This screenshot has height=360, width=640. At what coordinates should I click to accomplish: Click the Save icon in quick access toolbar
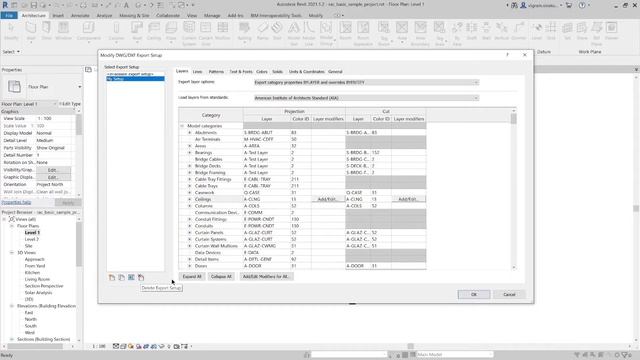pyautogui.click(x=33, y=5)
